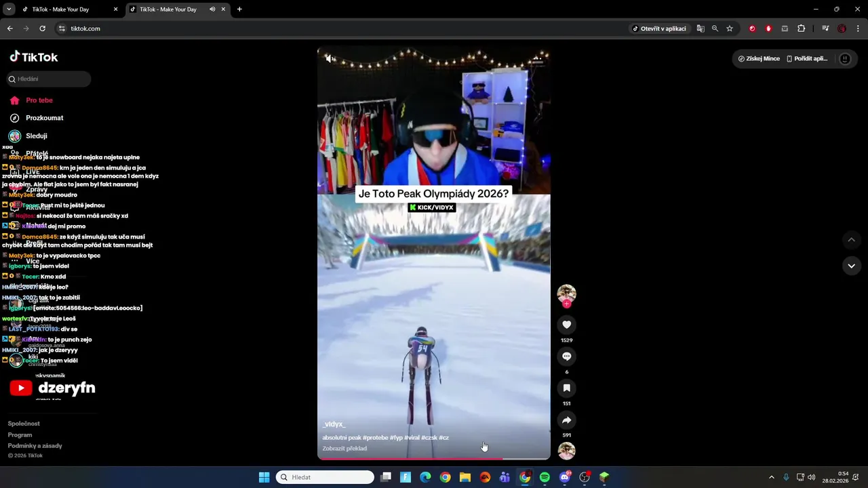This screenshot has width=868, height=488.
Task: Open the Chrome profile avatar
Action: pos(842,28)
